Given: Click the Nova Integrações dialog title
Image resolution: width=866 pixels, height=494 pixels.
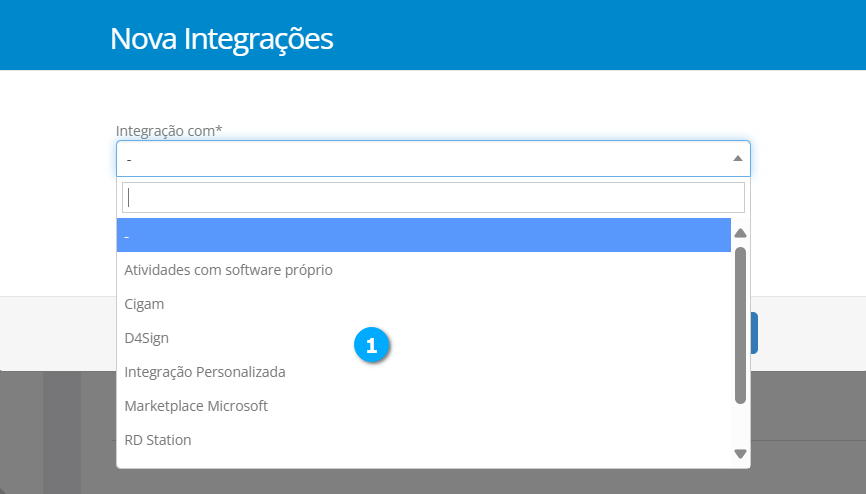Looking at the screenshot, I should (x=221, y=39).
